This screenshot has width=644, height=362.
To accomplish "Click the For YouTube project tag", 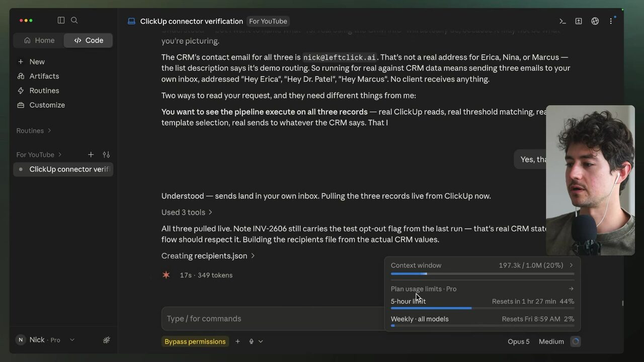I will 268,21.
